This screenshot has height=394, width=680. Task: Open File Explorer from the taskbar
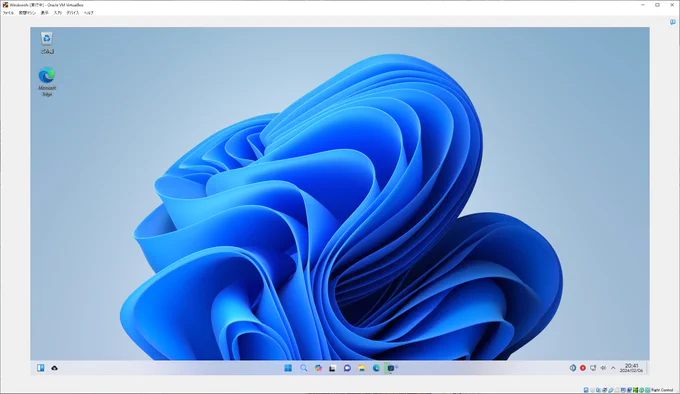click(362, 368)
